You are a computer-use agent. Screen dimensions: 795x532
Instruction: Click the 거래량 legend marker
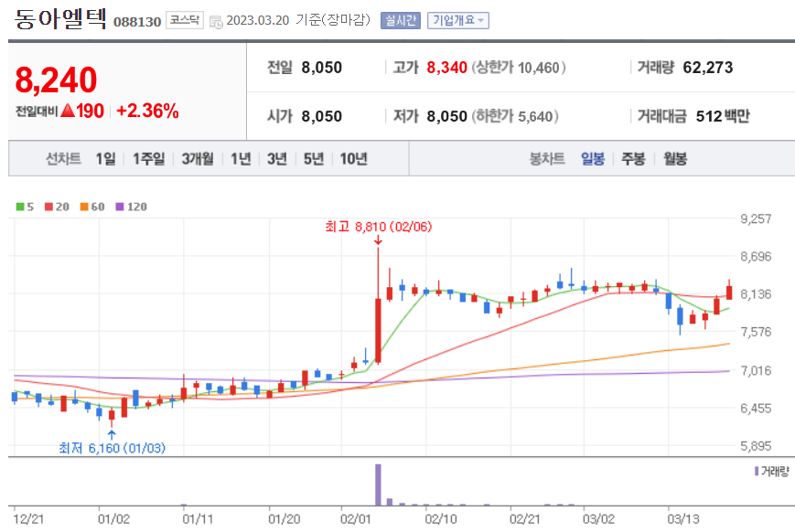pos(757,471)
